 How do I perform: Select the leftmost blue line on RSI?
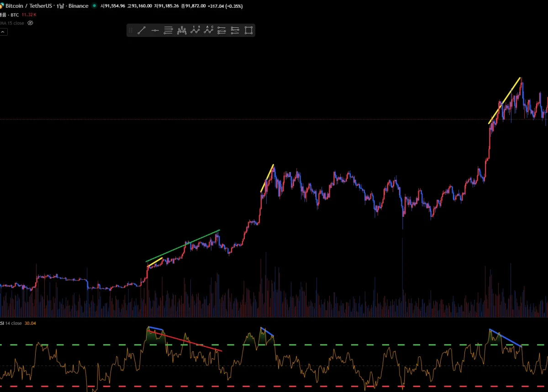pos(155,328)
